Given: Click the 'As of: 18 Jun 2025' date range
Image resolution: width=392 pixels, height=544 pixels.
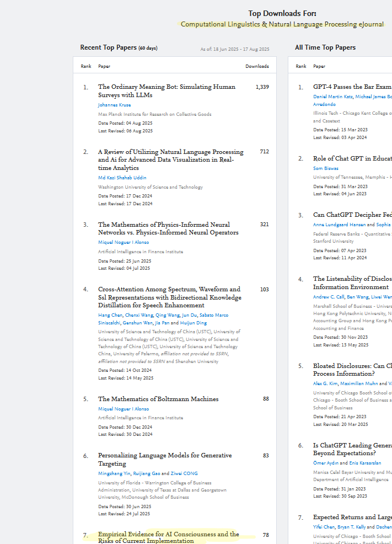Looking at the screenshot, I should pos(235,49).
